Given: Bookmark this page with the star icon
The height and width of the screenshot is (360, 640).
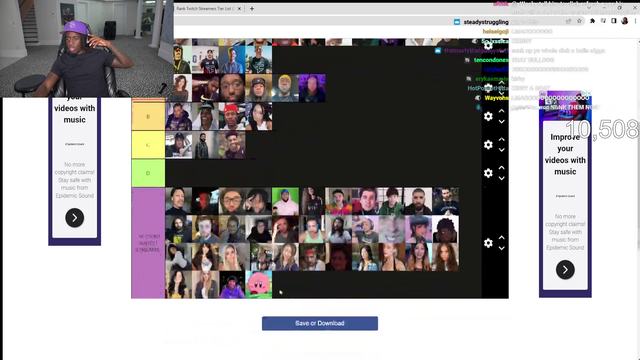Looking at the screenshot, I should (579, 21).
